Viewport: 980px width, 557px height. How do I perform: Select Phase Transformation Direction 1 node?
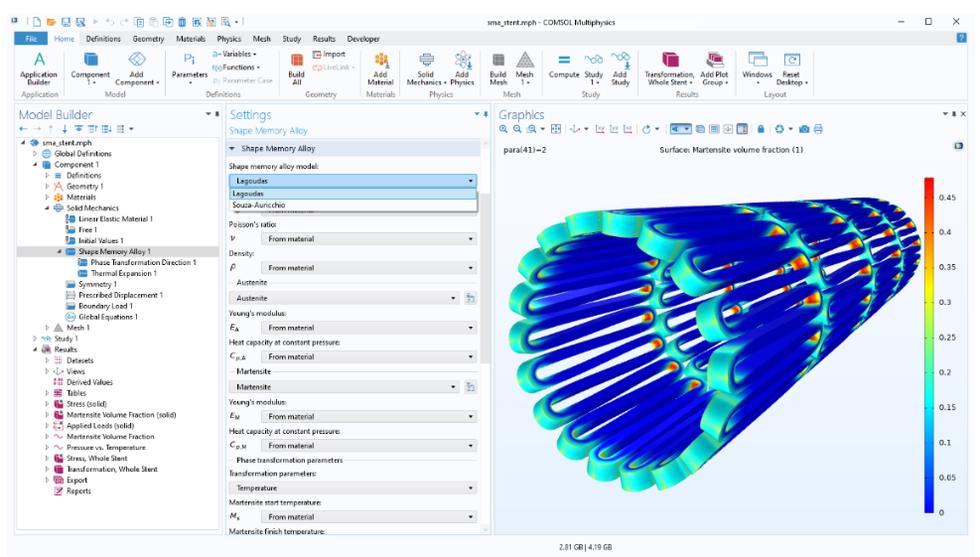coord(143,262)
